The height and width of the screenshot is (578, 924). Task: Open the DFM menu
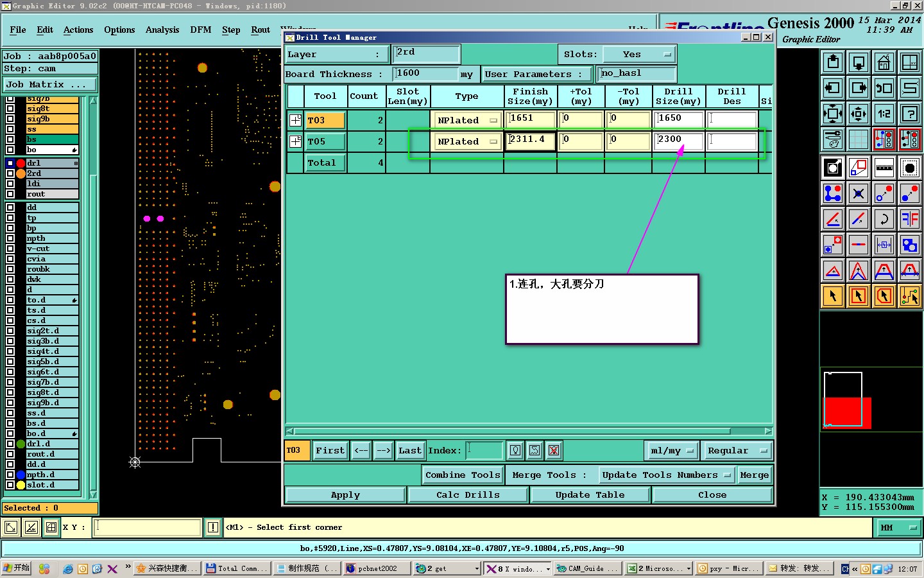[201, 30]
